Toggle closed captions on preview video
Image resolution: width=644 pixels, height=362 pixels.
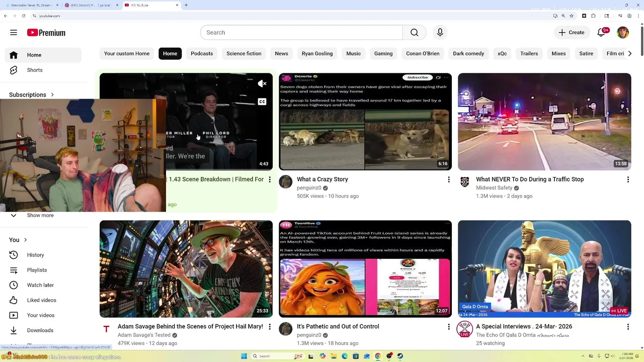[262, 102]
